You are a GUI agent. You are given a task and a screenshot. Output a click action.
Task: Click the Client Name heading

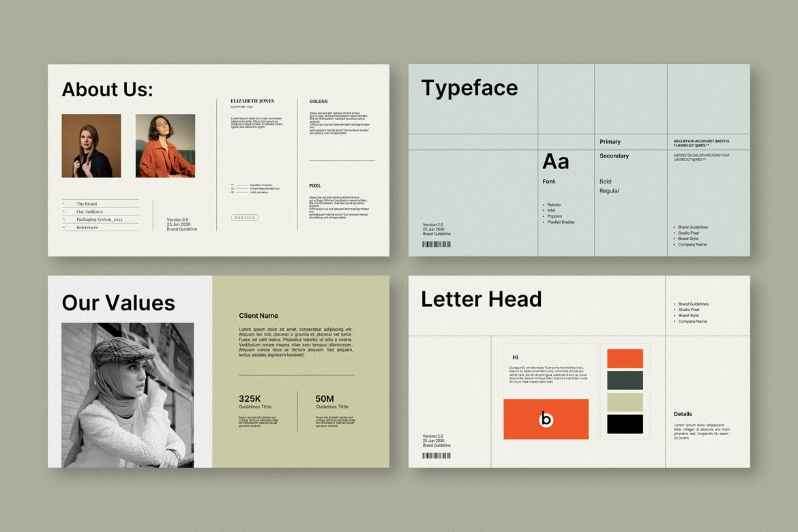point(258,316)
